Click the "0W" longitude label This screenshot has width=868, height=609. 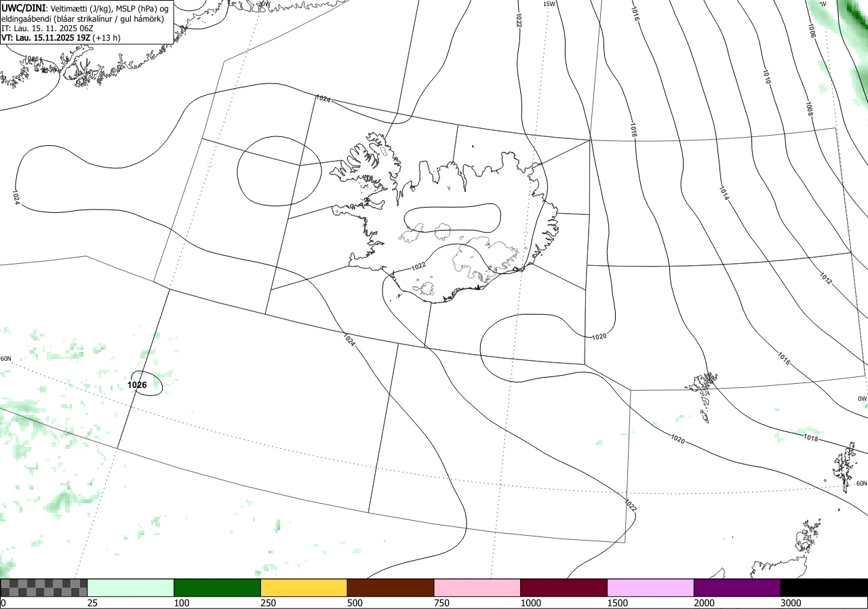(x=862, y=399)
